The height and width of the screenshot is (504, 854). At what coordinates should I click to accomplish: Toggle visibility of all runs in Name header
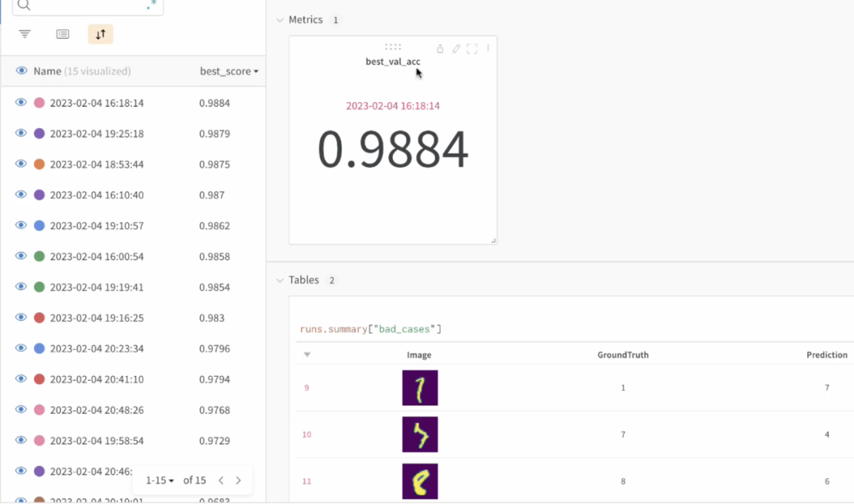coord(21,71)
